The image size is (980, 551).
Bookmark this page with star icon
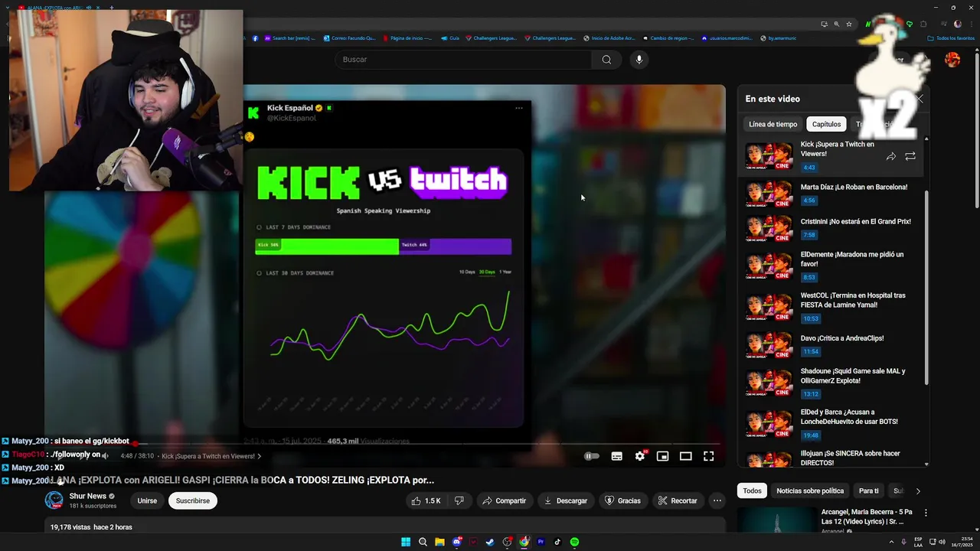click(849, 24)
